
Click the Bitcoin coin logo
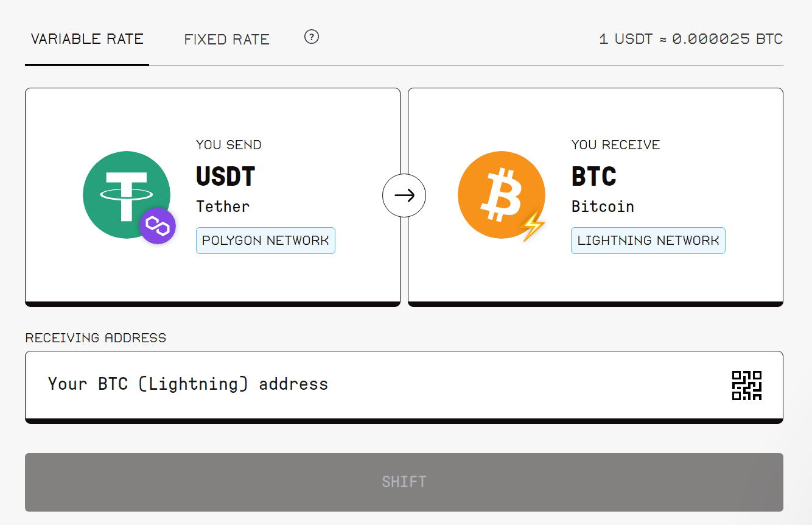click(502, 195)
